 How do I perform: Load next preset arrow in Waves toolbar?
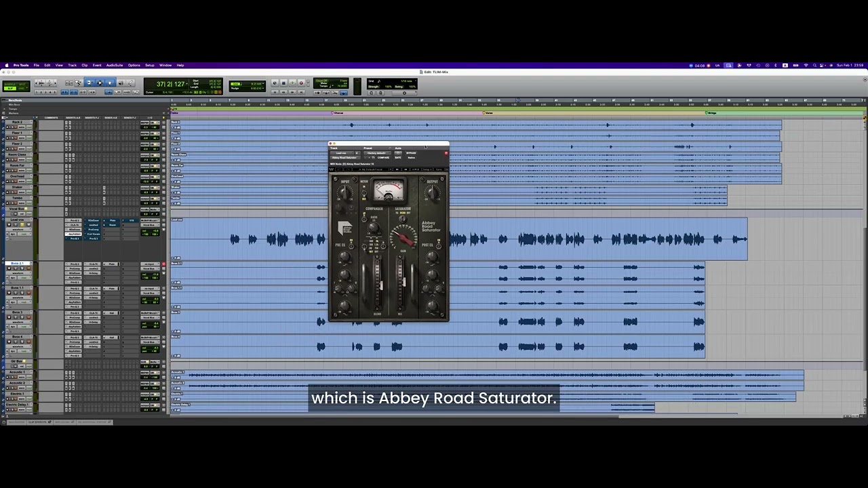tap(406, 169)
